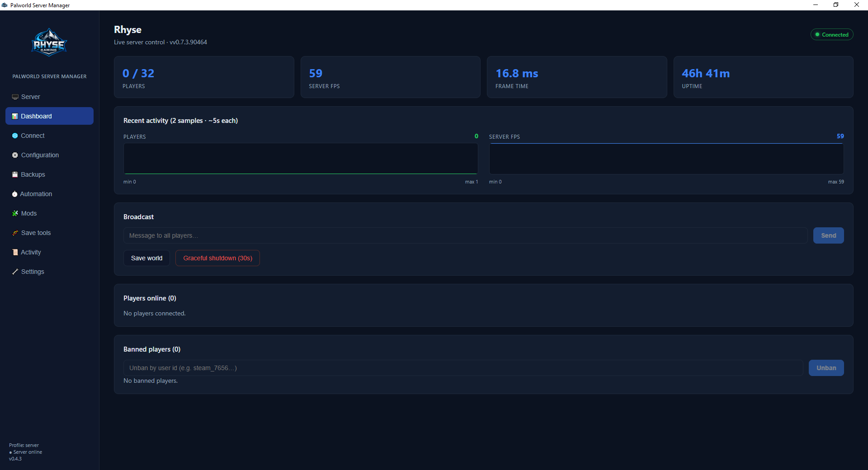868x470 pixels.
Task: Focus the Unban by user id field
Action: [463, 368]
